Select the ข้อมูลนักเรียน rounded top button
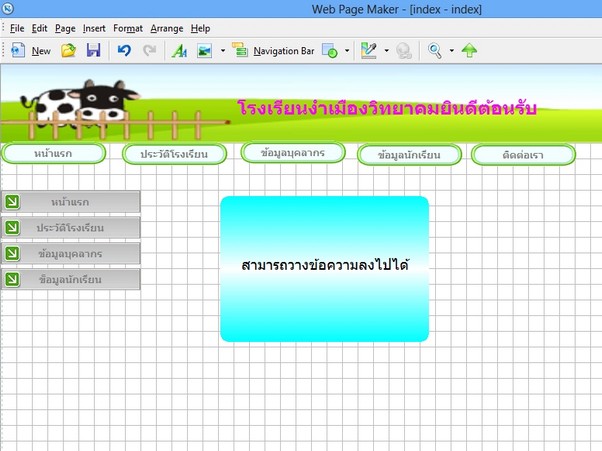602x451 pixels. pos(409,155)
